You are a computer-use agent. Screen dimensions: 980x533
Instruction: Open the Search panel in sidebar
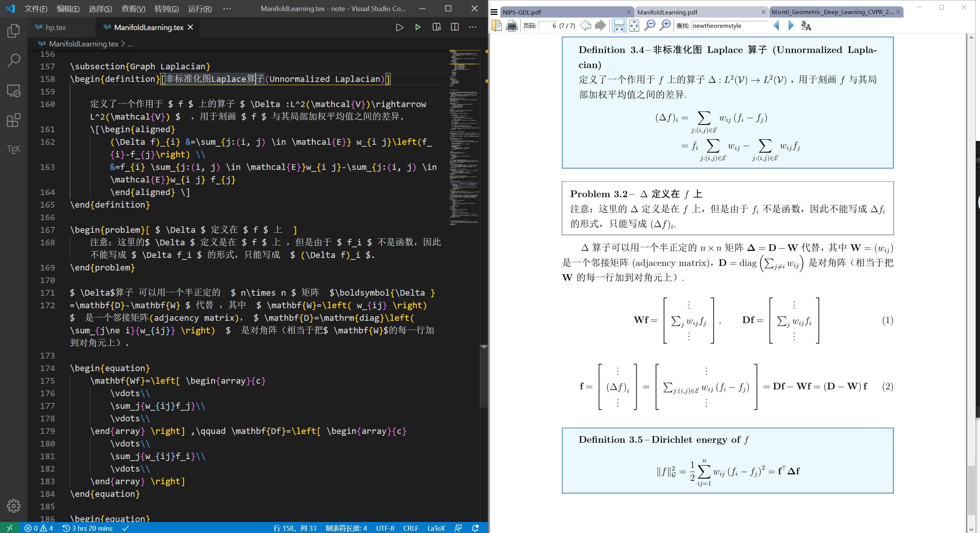[x=13, y=60]
